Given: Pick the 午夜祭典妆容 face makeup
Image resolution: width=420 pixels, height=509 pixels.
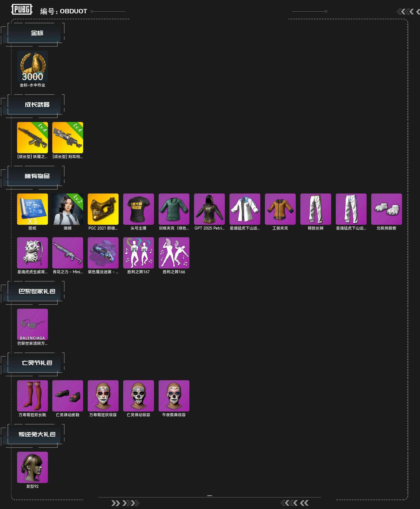Looking at the screenshot, I should 174,396.
